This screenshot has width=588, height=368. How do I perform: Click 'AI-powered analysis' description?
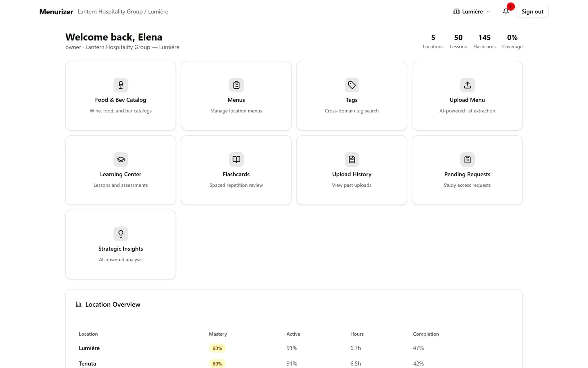coord(120,260)
